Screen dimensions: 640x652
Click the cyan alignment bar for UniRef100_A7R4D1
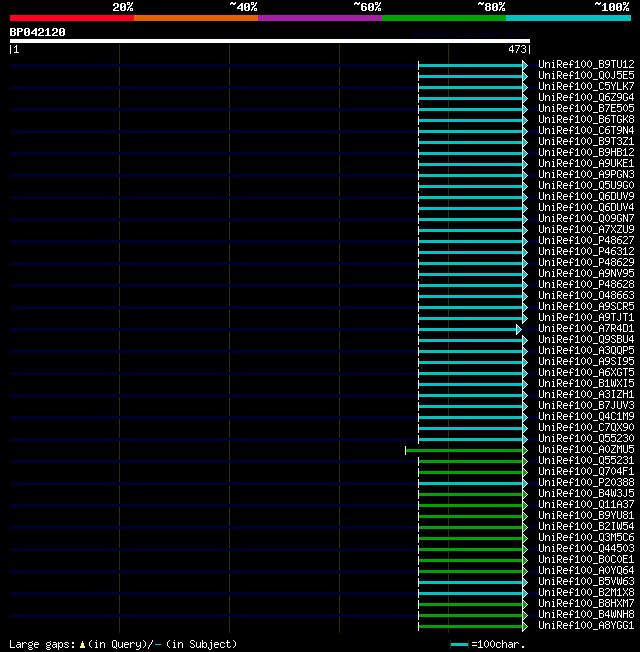(467, 329)
